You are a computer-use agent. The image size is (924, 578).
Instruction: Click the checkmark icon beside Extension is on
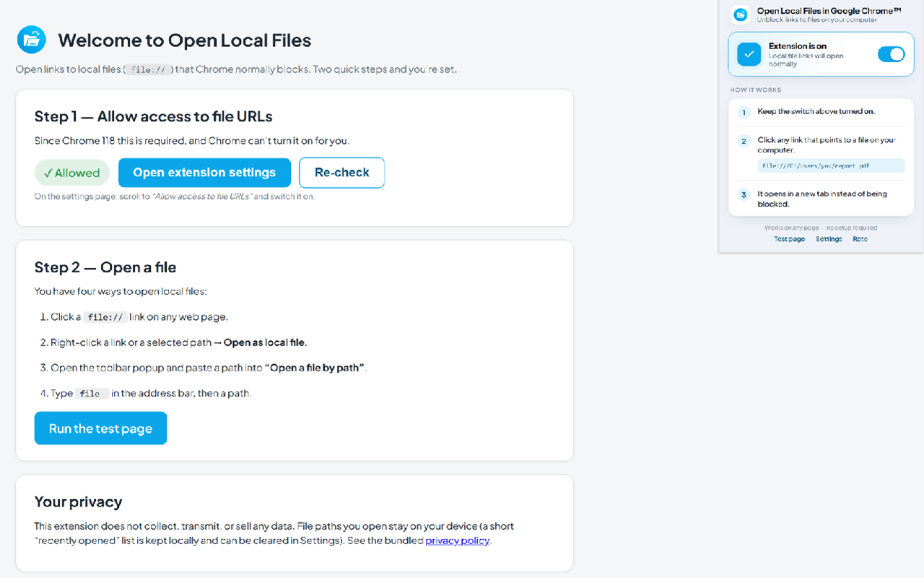point(749,54)
